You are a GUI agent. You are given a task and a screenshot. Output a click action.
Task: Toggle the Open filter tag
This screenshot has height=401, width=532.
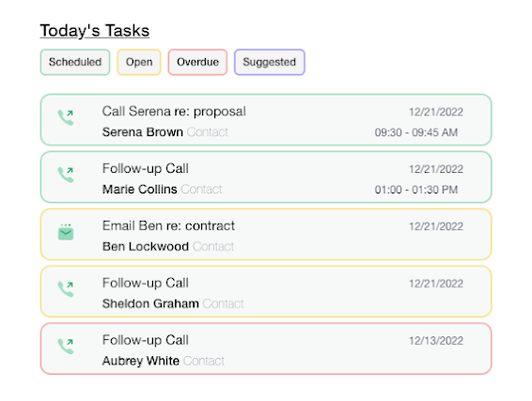pyautogui.click(x=139, y=62)
